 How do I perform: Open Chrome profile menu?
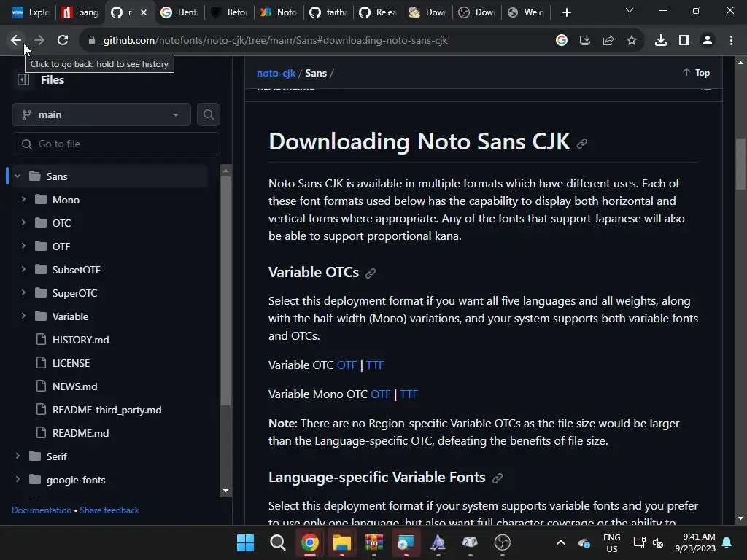click(708, 41)
